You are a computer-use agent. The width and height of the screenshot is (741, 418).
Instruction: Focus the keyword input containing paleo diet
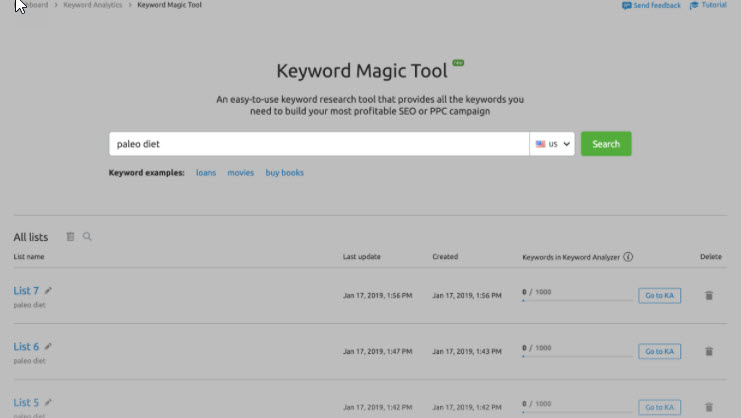click(x=319, y=144)
